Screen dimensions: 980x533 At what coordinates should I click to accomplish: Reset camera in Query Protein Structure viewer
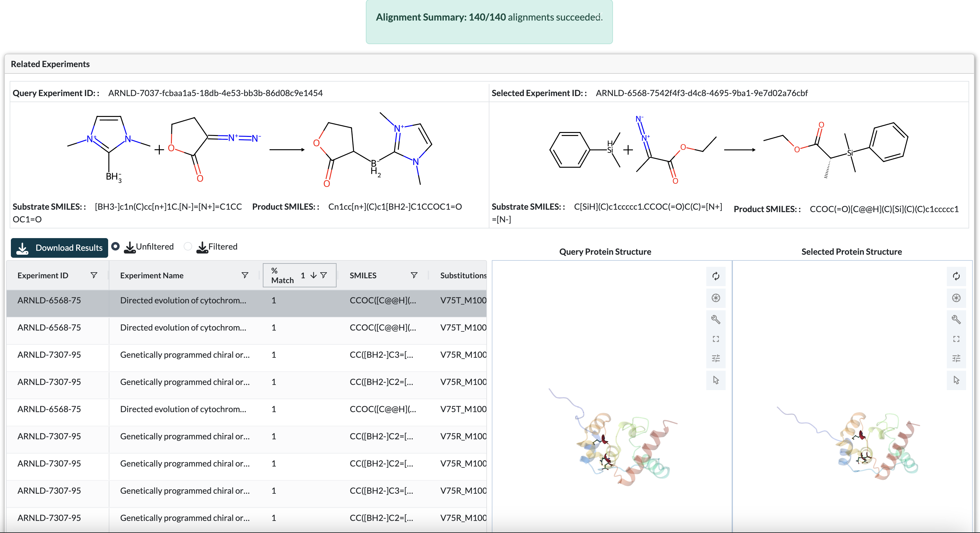click(716, 276)
